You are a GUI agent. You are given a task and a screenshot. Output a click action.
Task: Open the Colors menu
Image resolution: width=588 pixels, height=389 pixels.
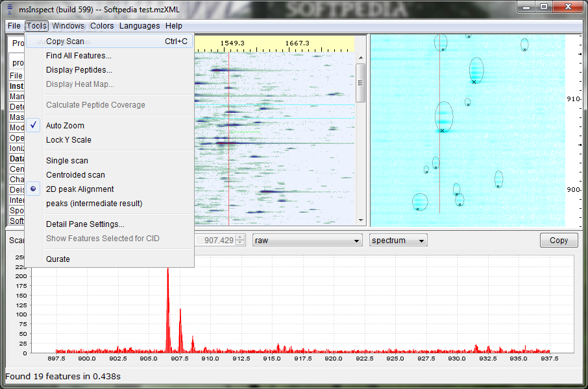point(102,26)
